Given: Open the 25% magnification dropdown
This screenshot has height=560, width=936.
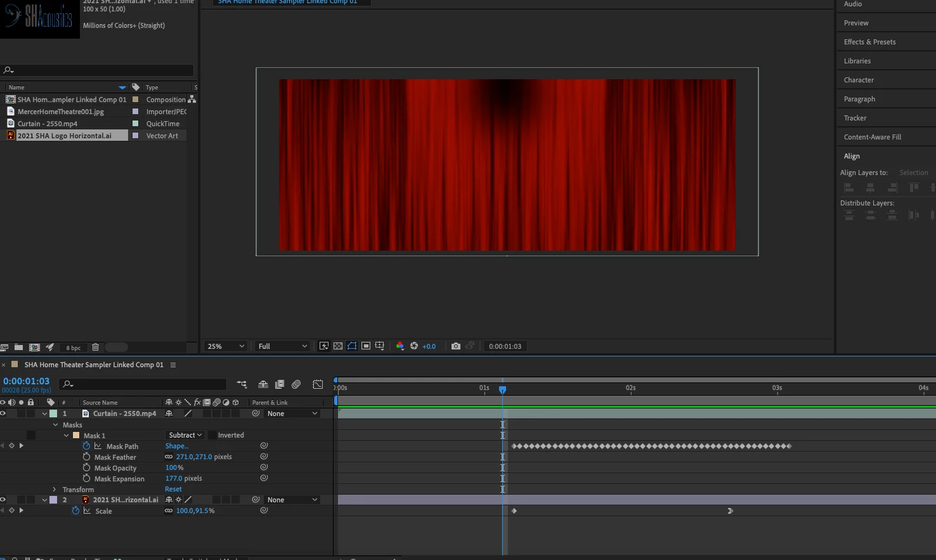Looking at the screenshot, I should [x=226, y=346].
